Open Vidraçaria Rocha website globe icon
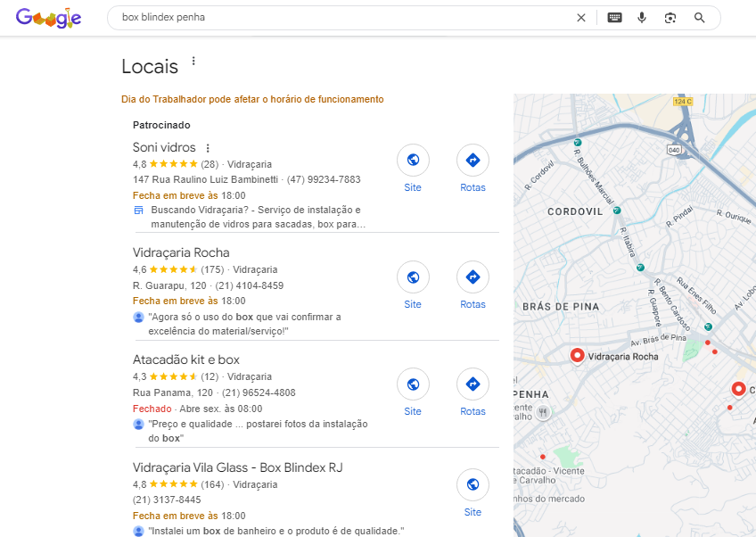This screenshot has height=537, width=756. coord(413,277)
